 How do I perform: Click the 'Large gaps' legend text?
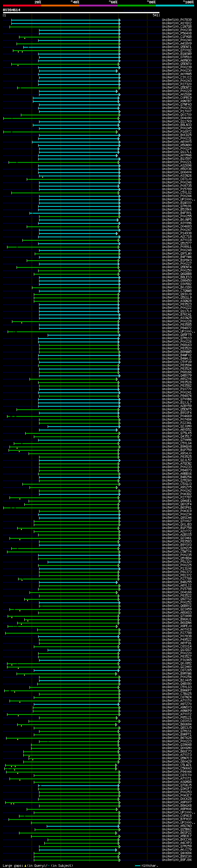click(13, 866)
